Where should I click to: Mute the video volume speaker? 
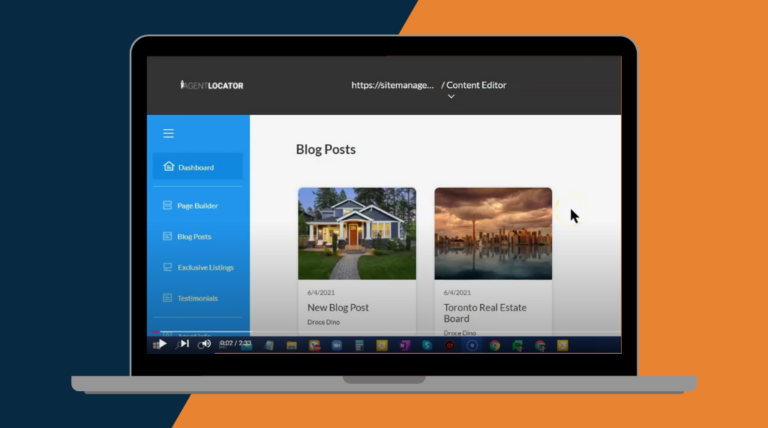pos(204,344)
